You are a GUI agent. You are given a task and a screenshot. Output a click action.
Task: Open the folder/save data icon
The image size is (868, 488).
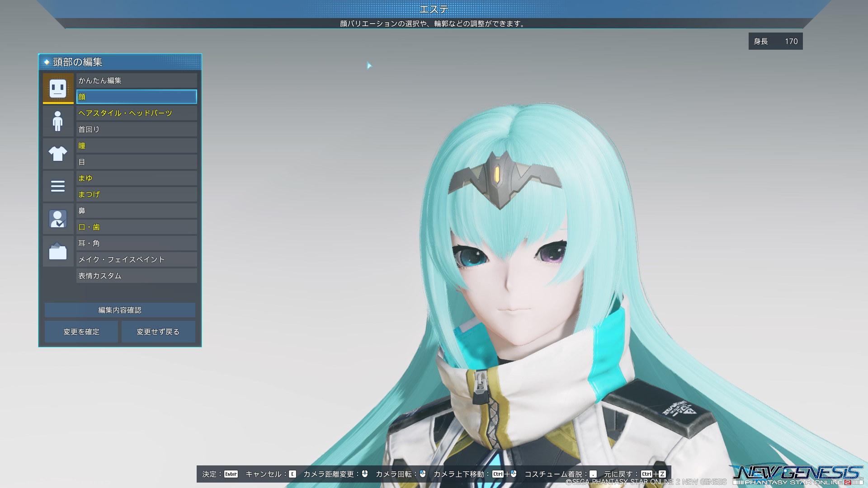pos(58,251)
